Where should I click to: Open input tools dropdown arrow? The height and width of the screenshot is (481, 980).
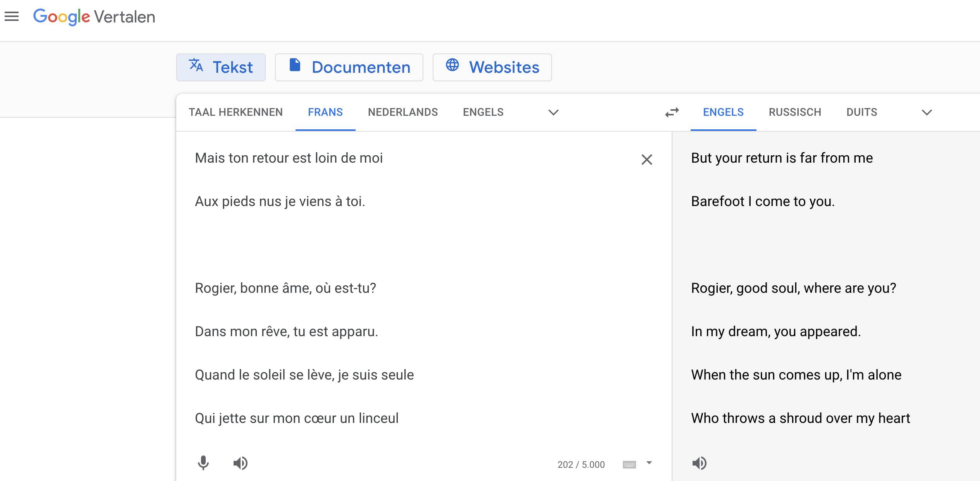(649, 463)
